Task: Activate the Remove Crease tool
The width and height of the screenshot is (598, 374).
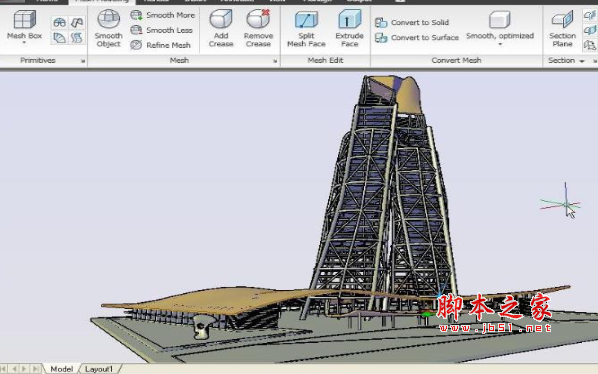Action: [x=258, y=28]
